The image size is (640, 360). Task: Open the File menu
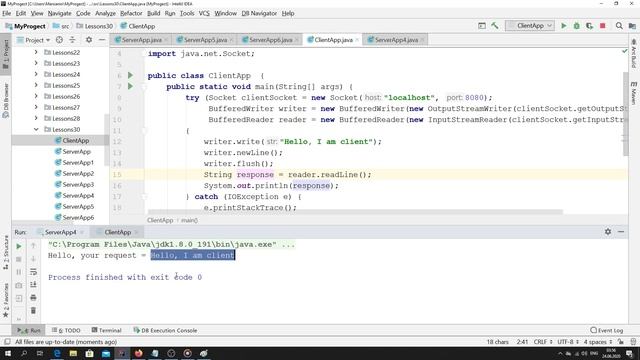pyautogui.click(x=7, y=13)
